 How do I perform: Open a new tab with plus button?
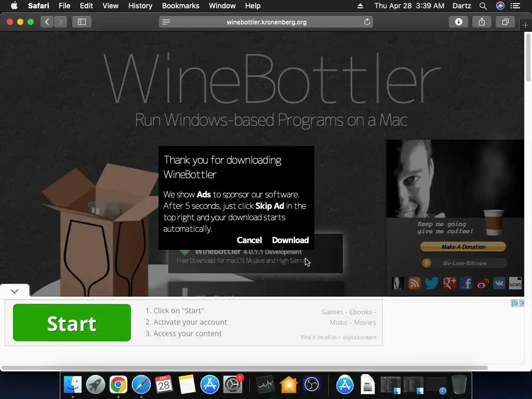point(525,25)
